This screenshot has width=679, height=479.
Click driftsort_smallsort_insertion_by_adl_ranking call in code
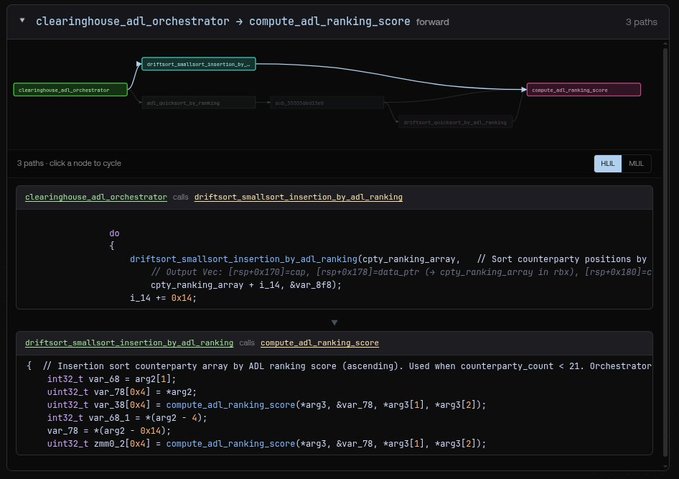tap(243, 259)
